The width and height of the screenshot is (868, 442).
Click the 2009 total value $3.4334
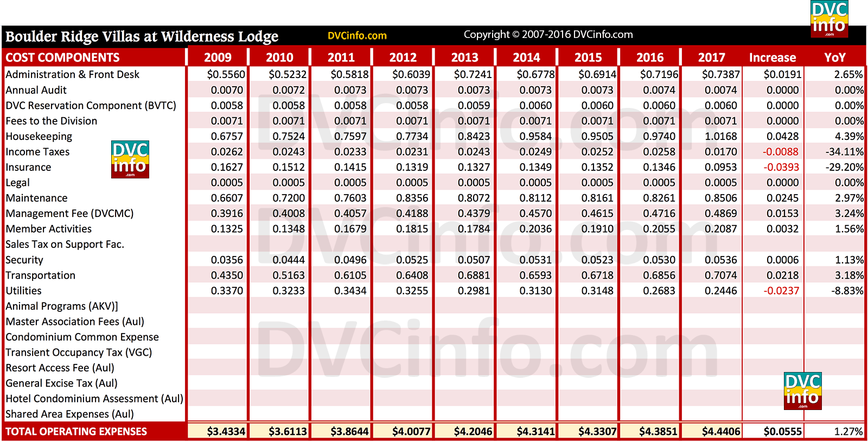click(226, 432)
